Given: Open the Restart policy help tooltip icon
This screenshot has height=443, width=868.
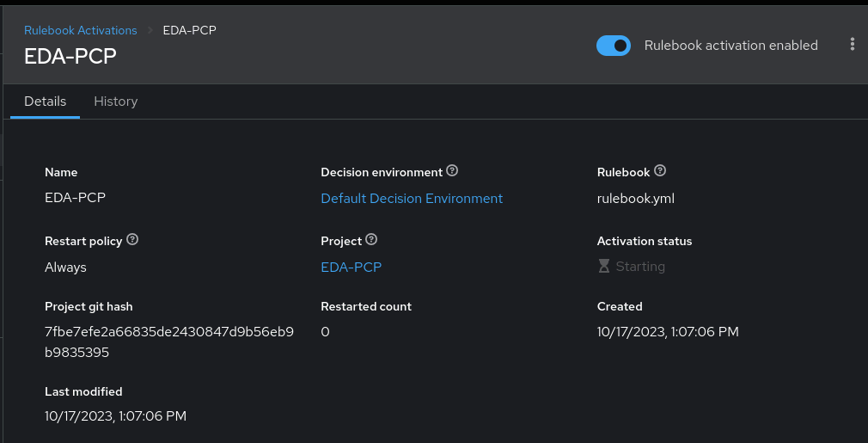Looking at the screenshot, I should pos(132,240).
